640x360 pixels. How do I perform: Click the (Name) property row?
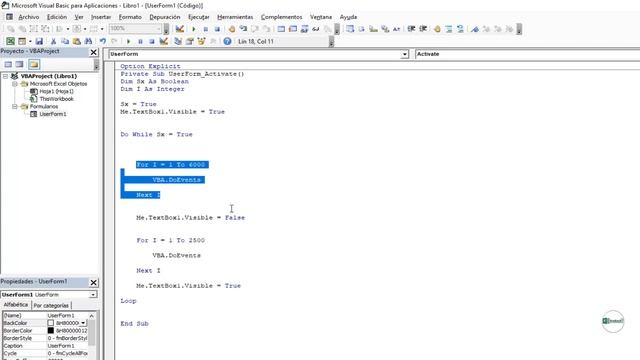(45, 316)
